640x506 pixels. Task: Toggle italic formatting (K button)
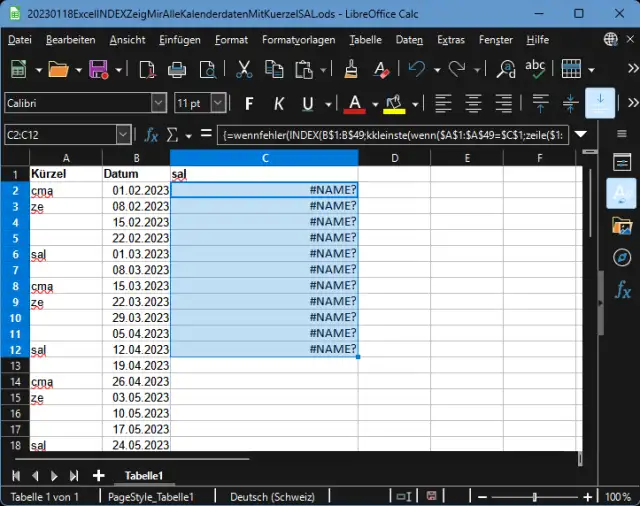tap(278, 103)
